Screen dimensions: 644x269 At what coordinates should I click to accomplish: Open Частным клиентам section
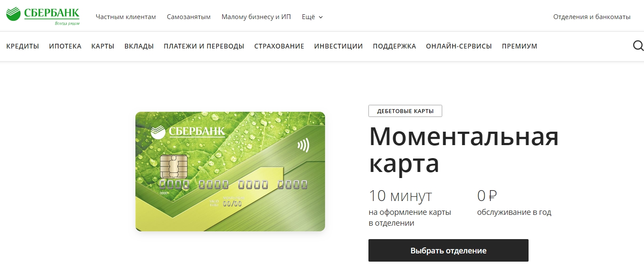(x=126, y=17)
